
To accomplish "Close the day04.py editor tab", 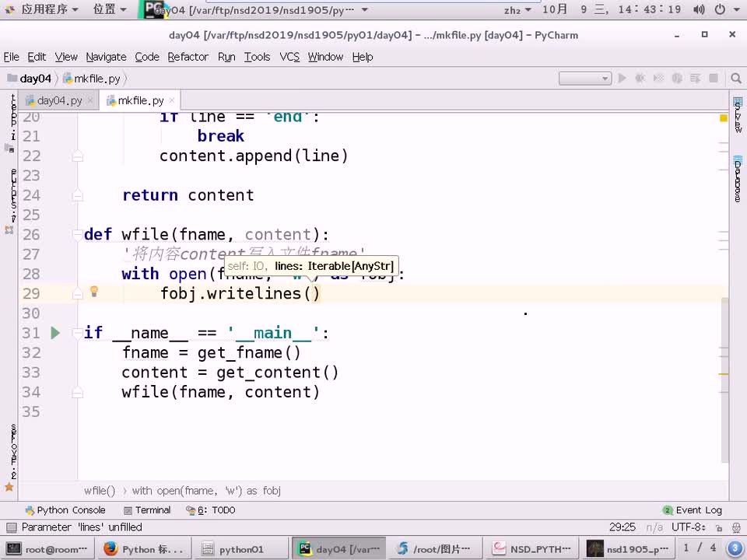I will pyautogui.click(x=89, y=100).
